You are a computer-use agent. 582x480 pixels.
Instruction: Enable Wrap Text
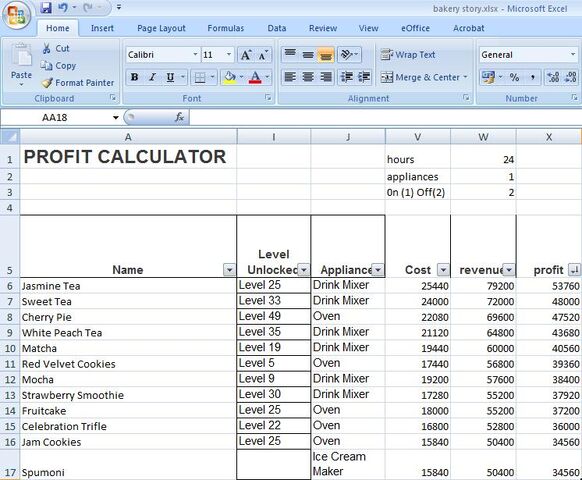pyautogui.click(x=408, y=55)
